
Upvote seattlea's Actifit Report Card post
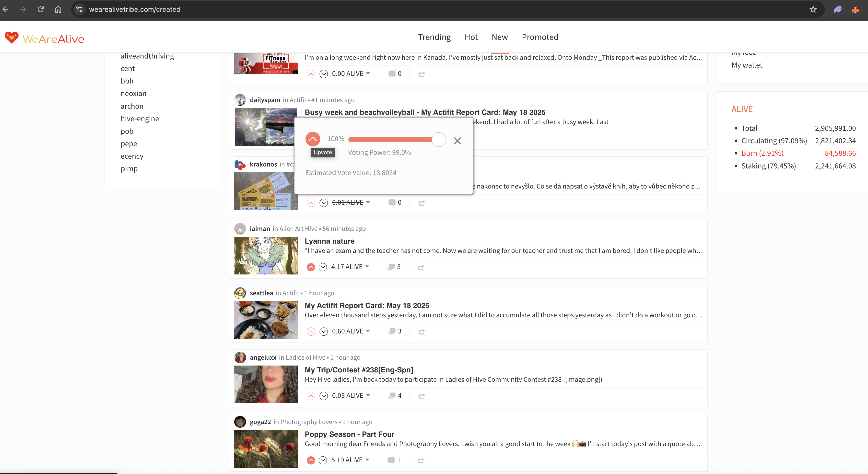click(311, 332)
